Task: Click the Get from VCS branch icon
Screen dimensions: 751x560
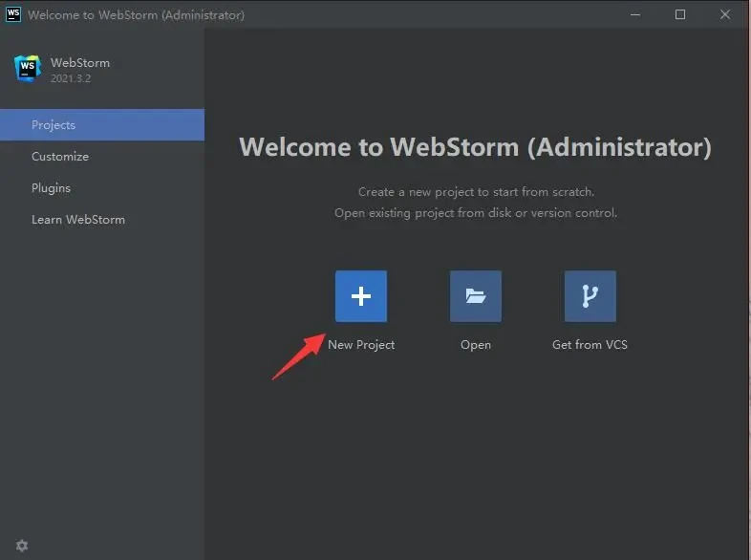Action: (590, 296)
